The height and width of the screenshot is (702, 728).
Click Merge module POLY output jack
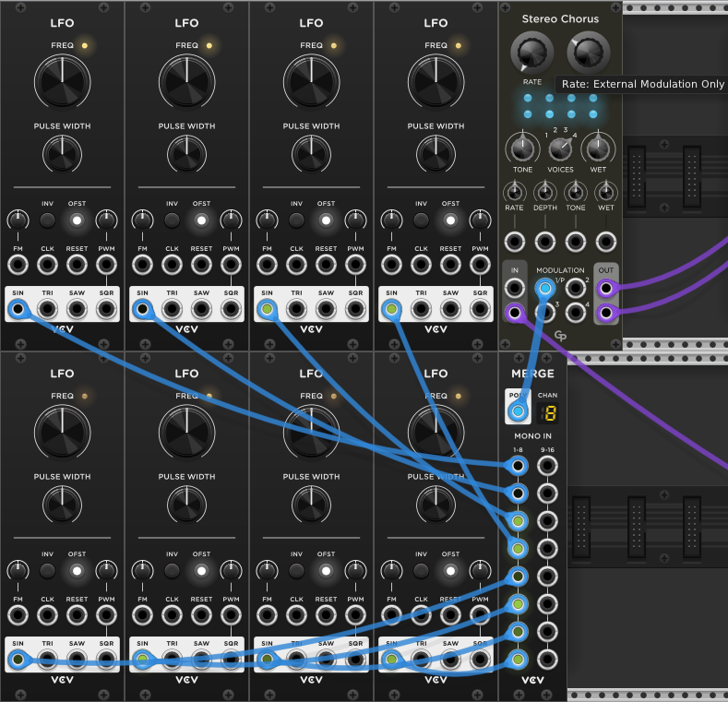point(518,411)
